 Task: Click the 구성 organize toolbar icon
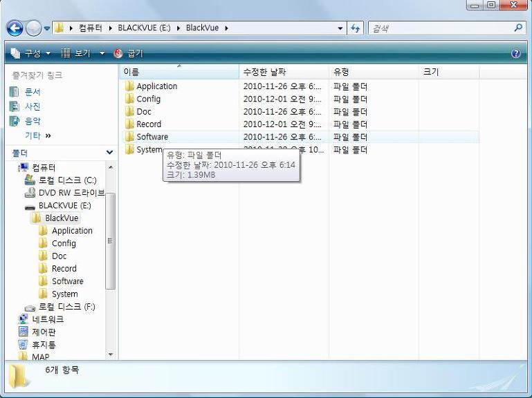(x=15, y=53)
